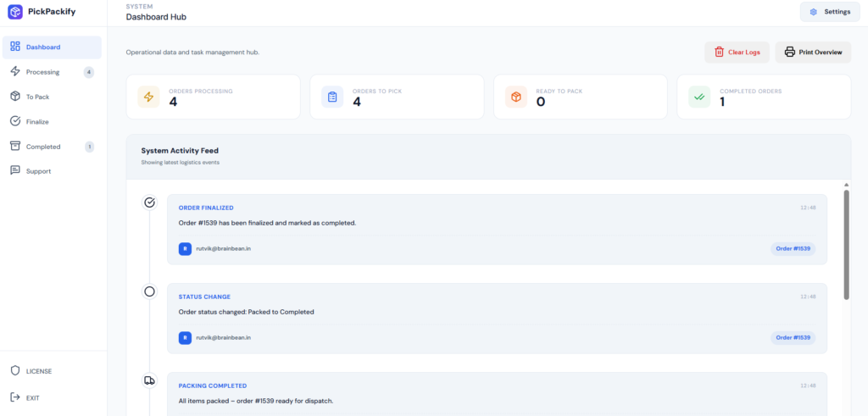Click the blue clipboard Orders To Pick icon

[x=332, y=97]
